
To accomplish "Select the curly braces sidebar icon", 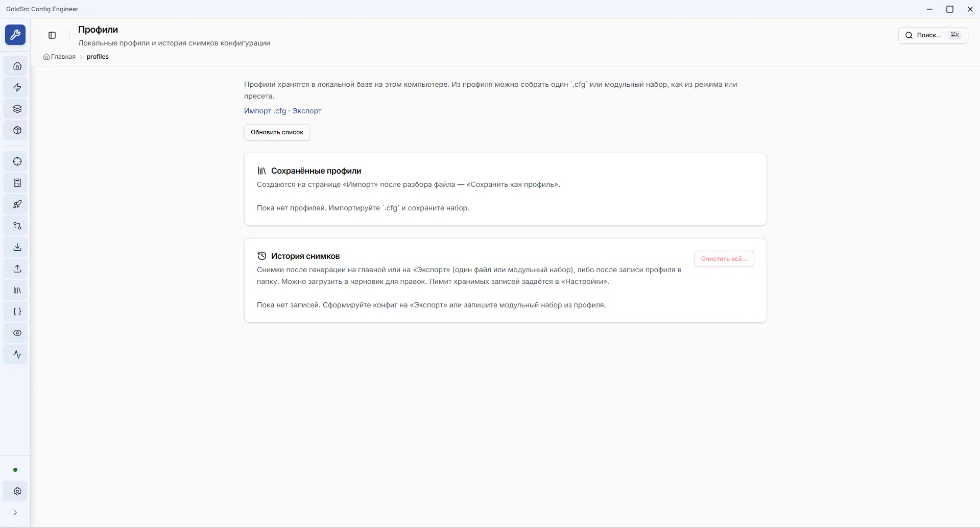I will coord(17,312).
